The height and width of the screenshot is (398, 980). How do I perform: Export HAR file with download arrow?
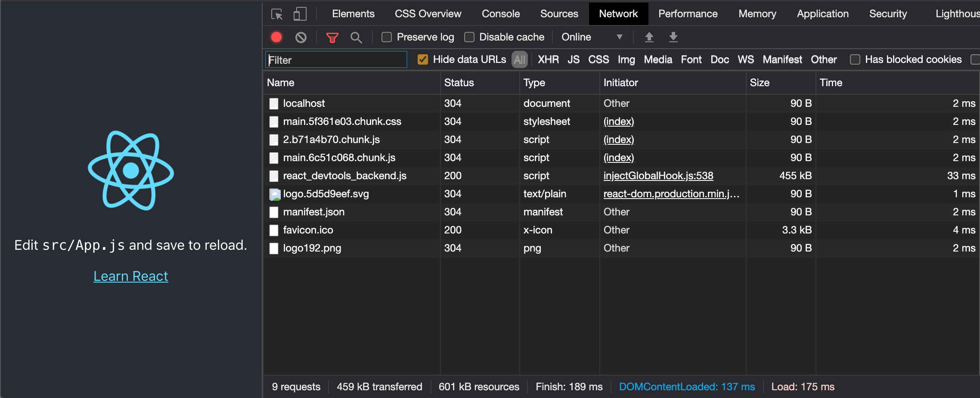tap(673, 37)
